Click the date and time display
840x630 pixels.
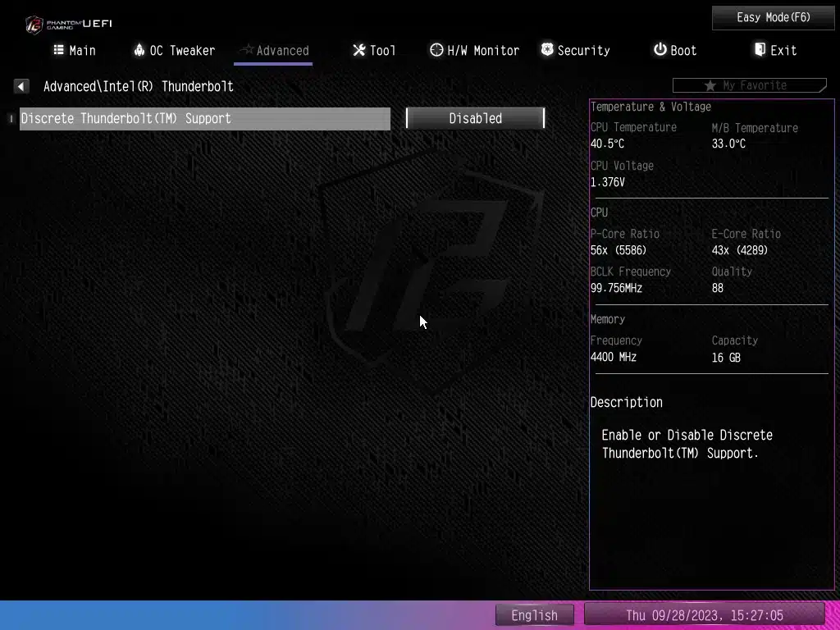tap(704, 615)
